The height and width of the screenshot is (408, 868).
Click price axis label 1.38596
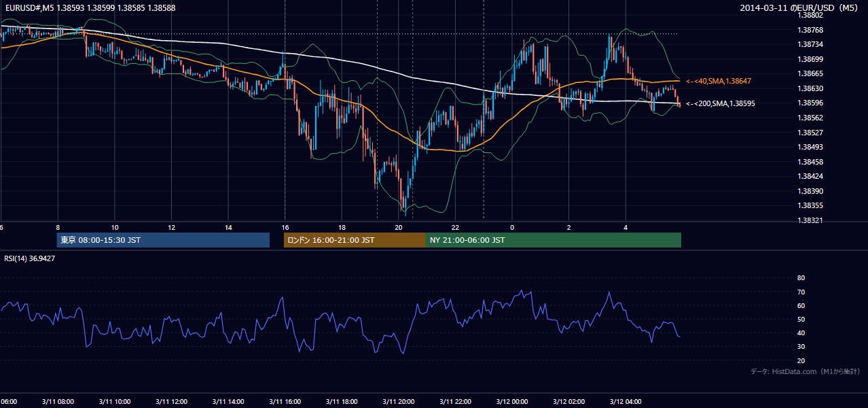pyautogui.click(x=810, y=103)
